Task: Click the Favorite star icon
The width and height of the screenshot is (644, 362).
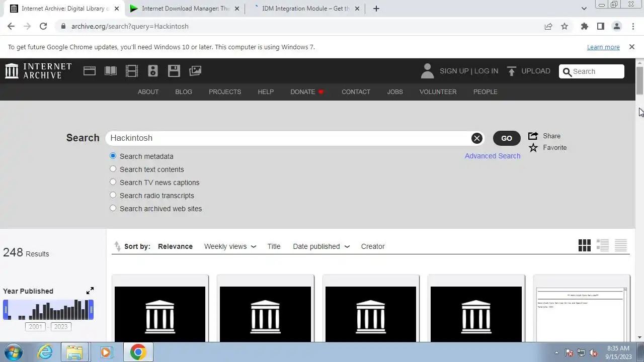Action: click(x=533, y=148)
